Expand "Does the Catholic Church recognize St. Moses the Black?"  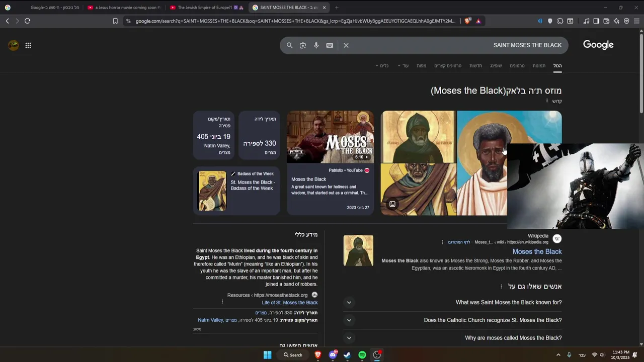453,320
